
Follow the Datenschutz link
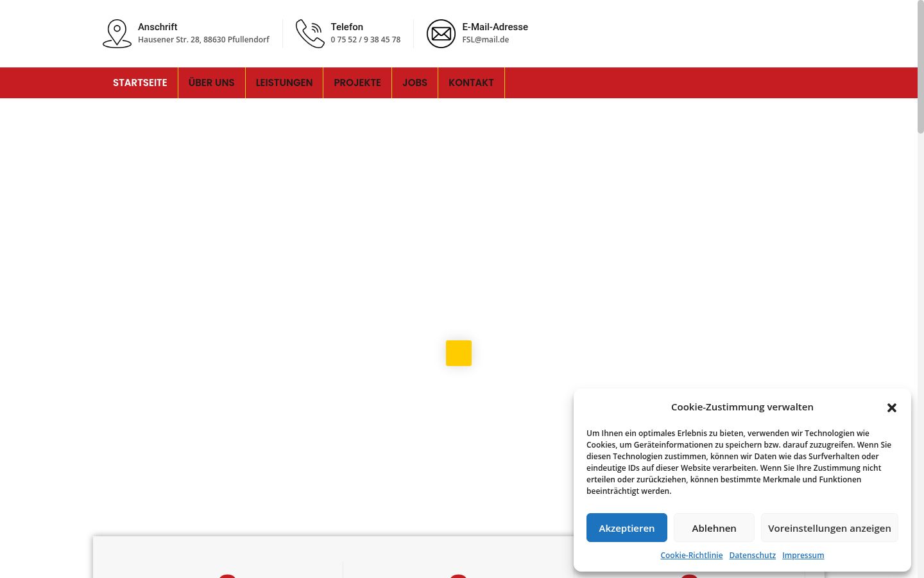(753, 556)
